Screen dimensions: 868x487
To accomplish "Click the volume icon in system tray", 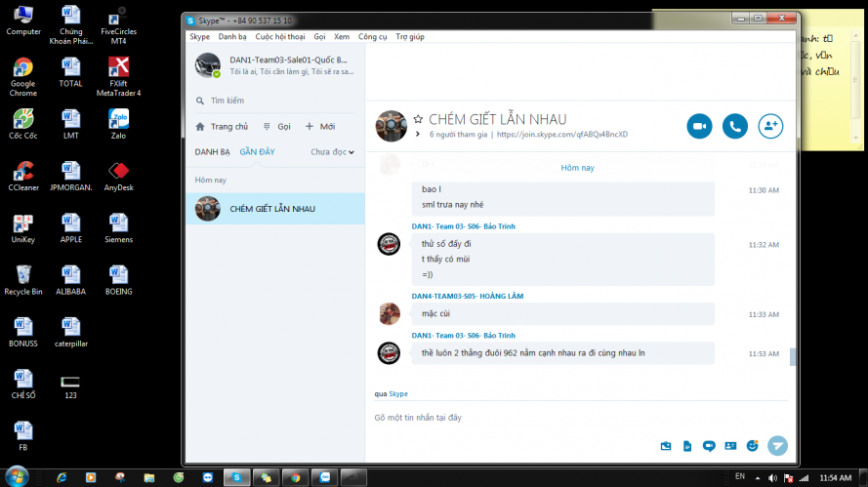I will click(772, 478).
